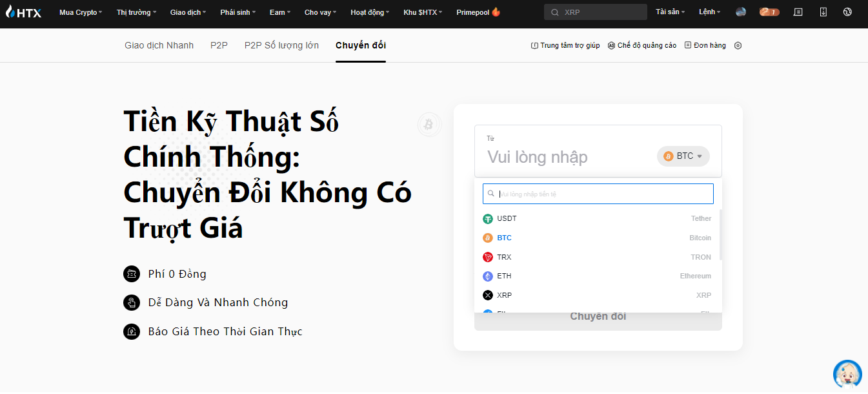Click the hexagon settings icon
This screenshot has height=394, width=868.
(x=738, y=46)
